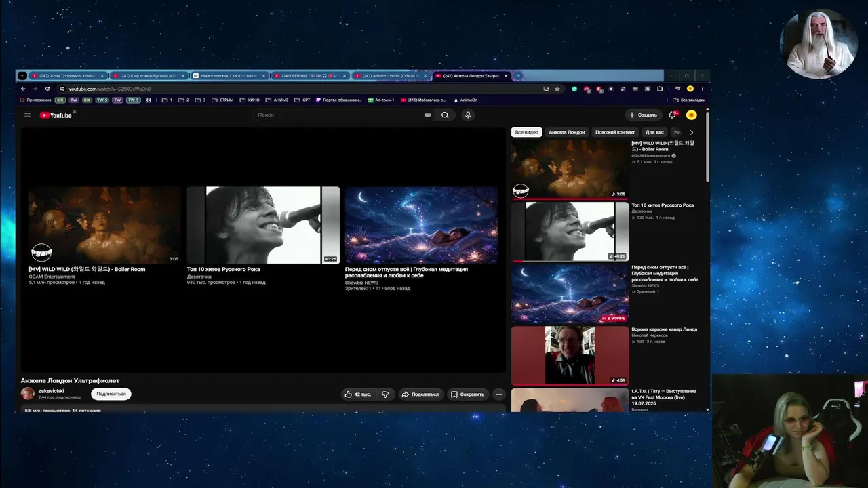Open sidebar Топ 10 хитов Русского Рока title
This screenshot has width=868, height=488.
(x=663, y=205)
